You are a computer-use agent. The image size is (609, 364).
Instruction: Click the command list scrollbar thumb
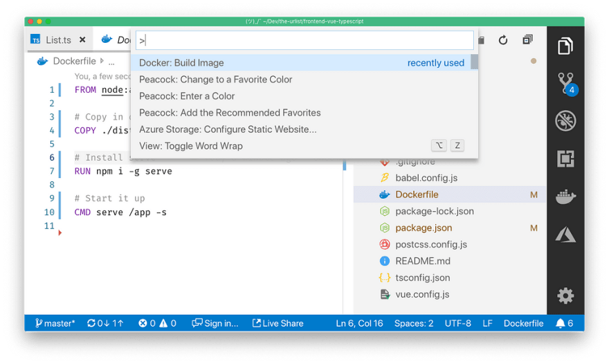(x=474, y=62)
